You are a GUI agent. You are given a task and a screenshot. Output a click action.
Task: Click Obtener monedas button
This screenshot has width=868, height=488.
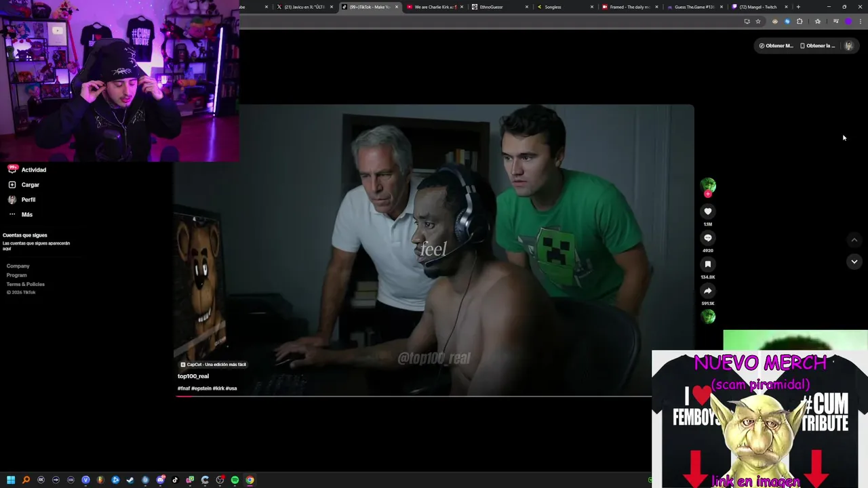click(776, 46)
